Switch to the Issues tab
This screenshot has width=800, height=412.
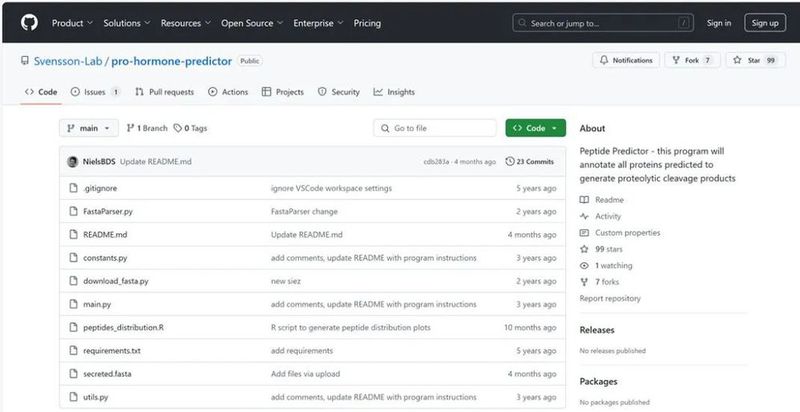coord(95,92)
